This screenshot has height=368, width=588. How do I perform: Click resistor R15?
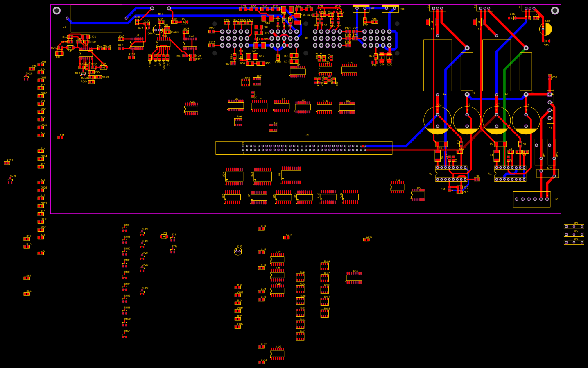pos(238,287)
